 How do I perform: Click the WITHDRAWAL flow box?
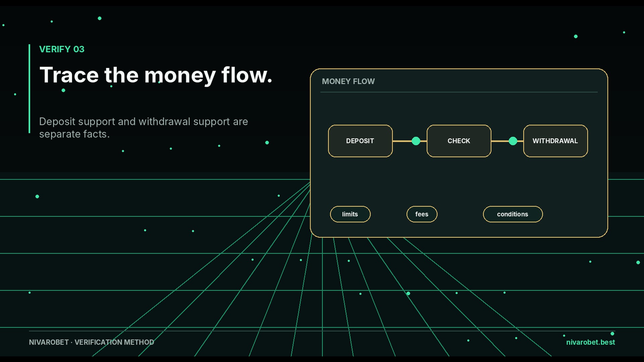[x=555, y=141]
